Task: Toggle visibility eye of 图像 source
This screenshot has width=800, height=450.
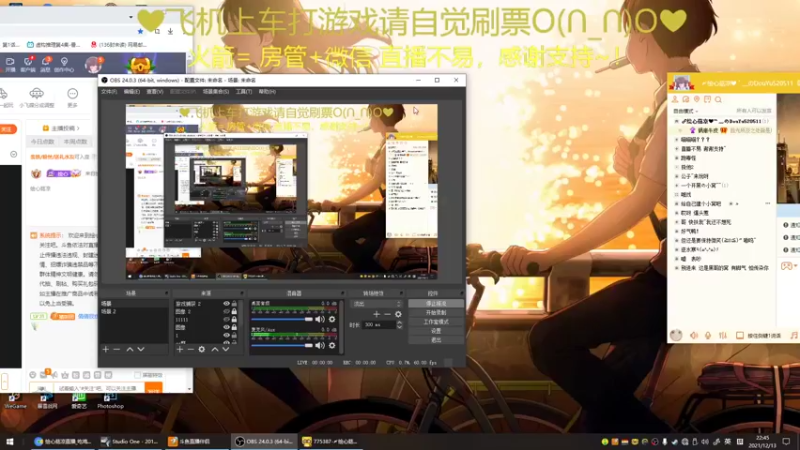Action: coord(226,327)
